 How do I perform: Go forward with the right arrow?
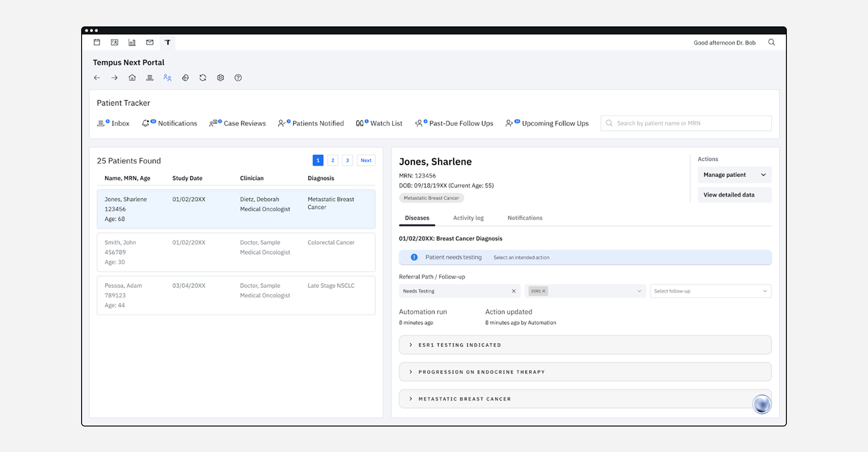(x=114, y=78)
